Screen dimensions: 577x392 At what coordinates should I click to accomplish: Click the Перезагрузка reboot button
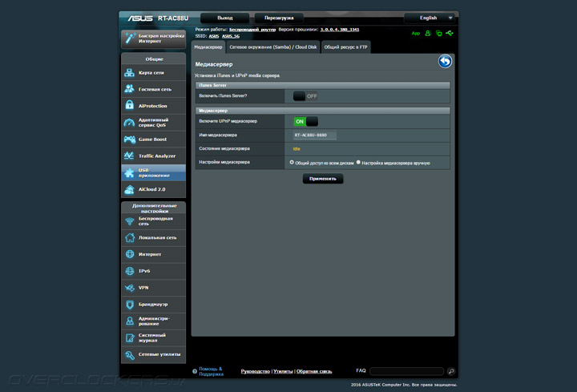(x=279, y=18)
